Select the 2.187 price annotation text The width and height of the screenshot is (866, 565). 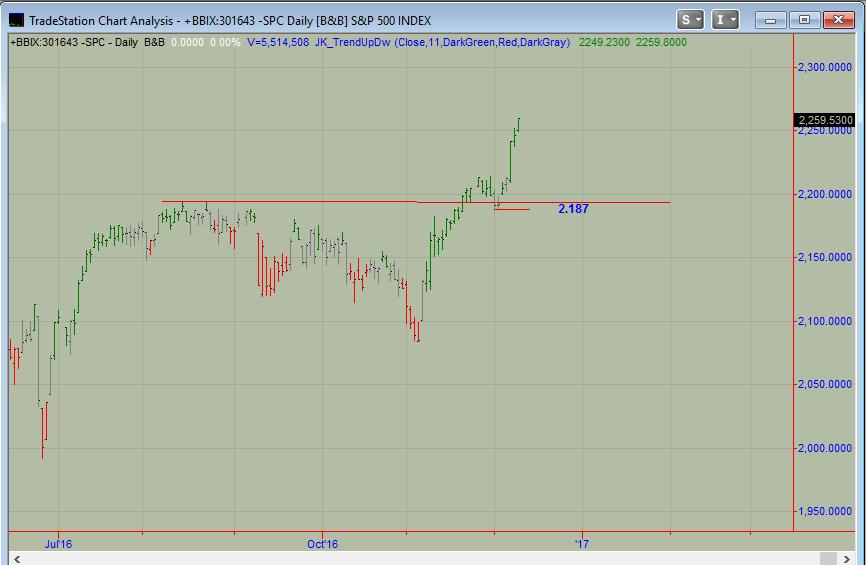573,209
